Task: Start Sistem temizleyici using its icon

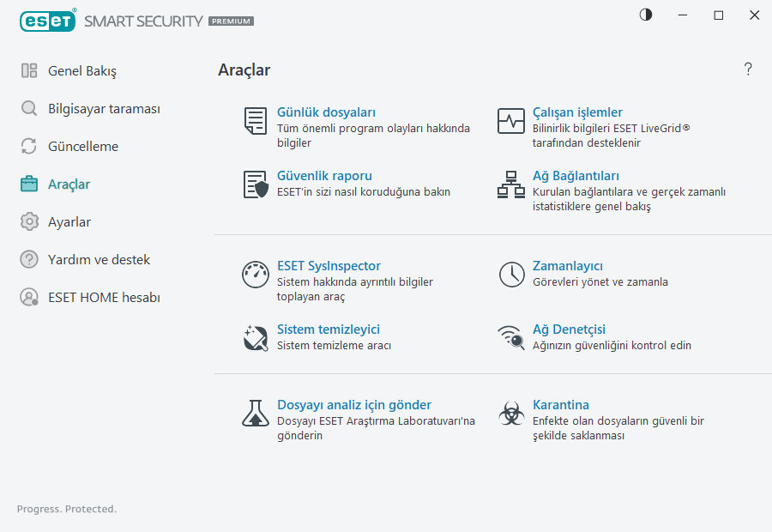Action: (x=255, y=337)
